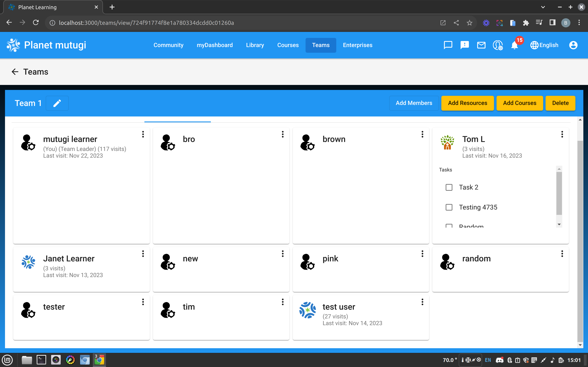Open the notifications bell
Screen dimensions: 588x367
[x=514, y=46]
